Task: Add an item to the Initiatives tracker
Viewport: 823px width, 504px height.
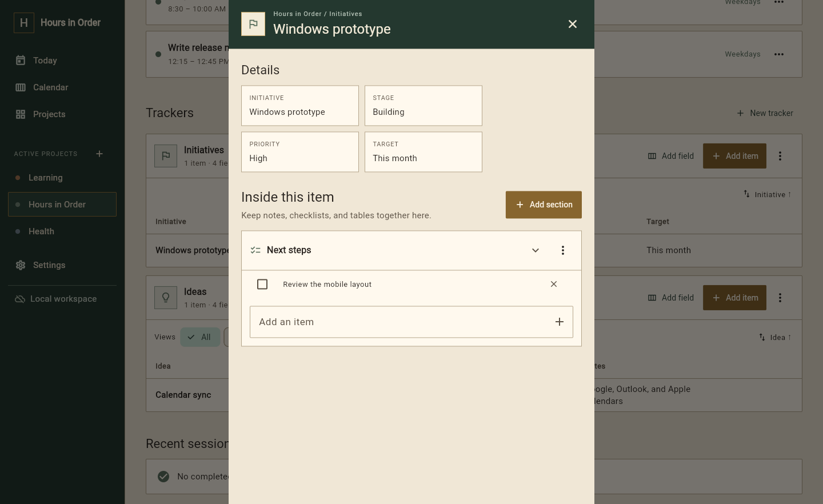Action: click(x=734, y=156)
